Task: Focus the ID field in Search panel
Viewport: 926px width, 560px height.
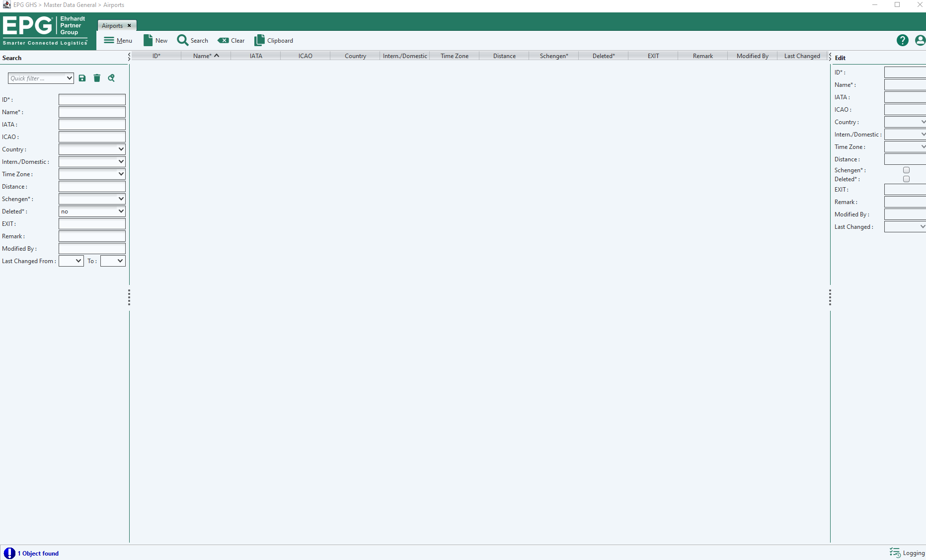Action: click(x=92, y=99)
